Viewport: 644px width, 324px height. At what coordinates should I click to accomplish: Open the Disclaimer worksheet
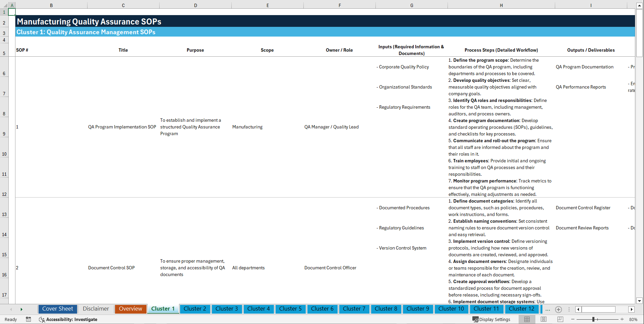[96, 309]
